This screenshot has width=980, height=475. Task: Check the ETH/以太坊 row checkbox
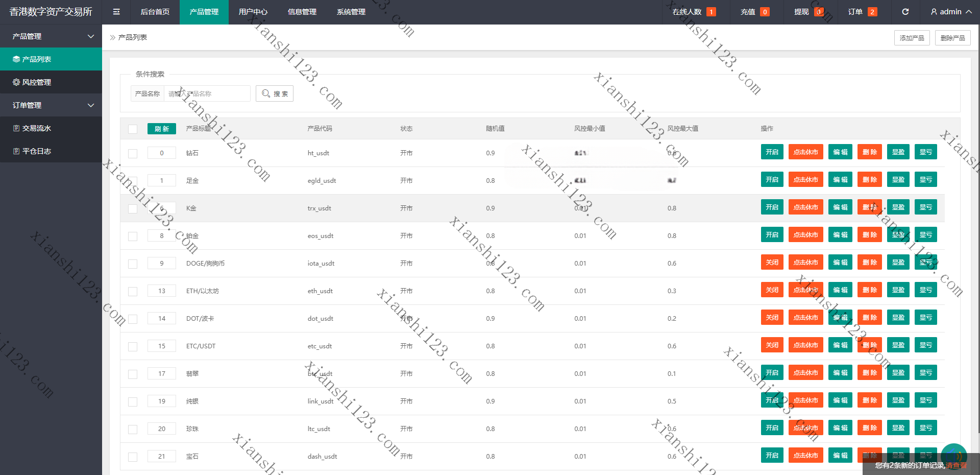[133, 291]
